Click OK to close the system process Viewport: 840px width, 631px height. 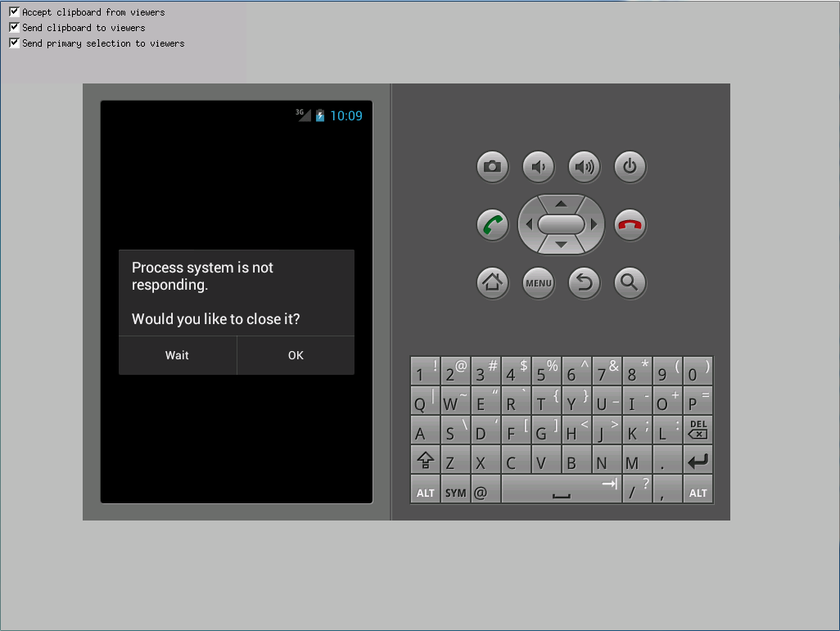pyautogui.click(x=296, y=355)
